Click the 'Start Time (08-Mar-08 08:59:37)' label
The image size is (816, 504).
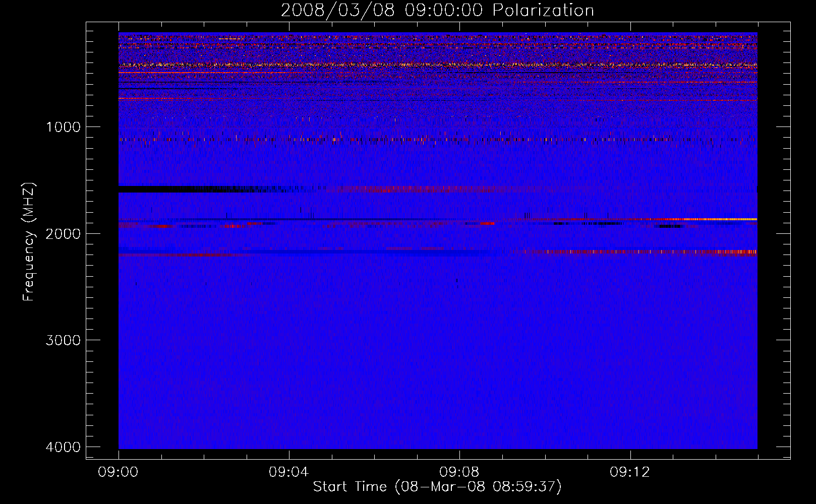(437, 486)
